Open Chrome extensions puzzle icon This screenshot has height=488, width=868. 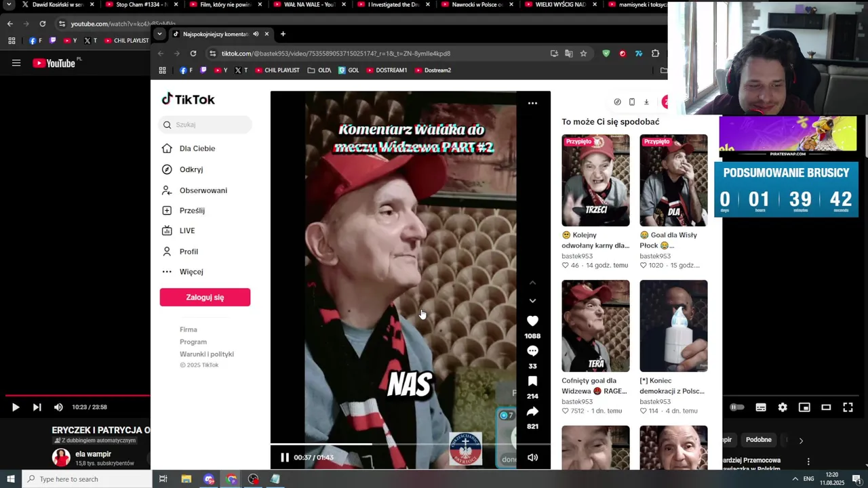click(655, 54)
